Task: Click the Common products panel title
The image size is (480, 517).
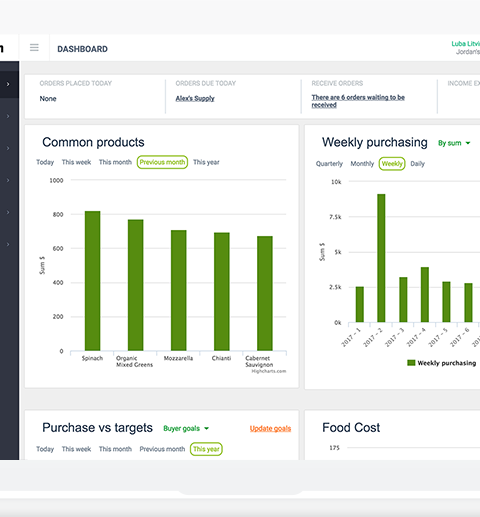Action: pos(93,142)
